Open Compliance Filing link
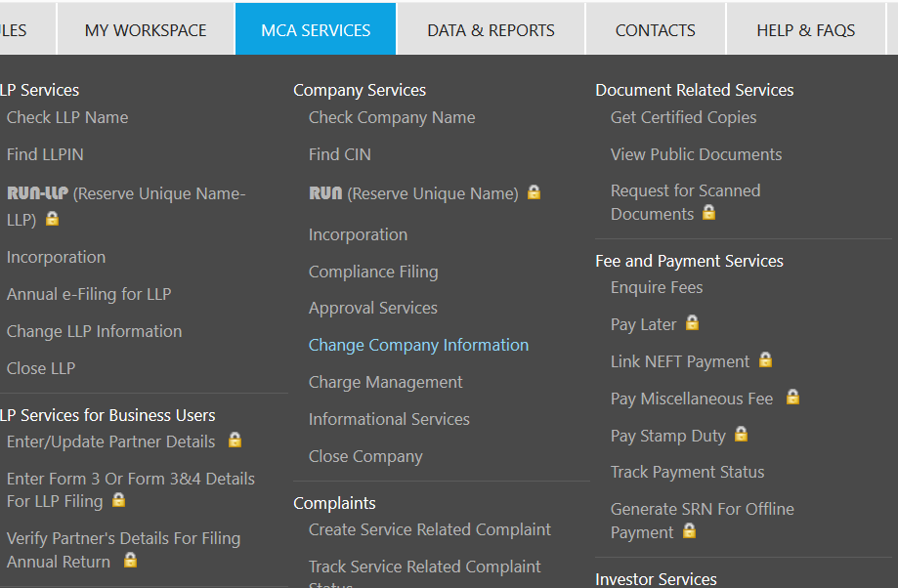Screen dimensions: 898x588 click(373, 272)
